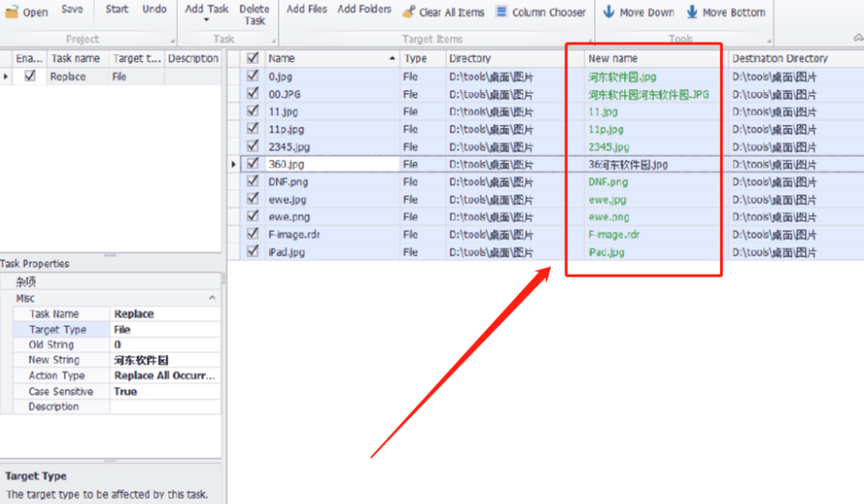The height and width of the screenshot is (504, 864).
Task: Click the Type column header
Action: point(422,58)
